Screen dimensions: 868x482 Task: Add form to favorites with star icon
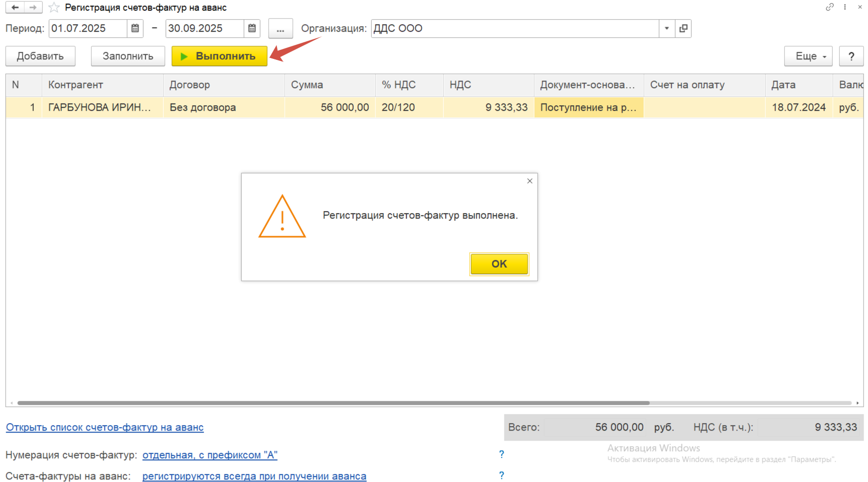(54, 8)
